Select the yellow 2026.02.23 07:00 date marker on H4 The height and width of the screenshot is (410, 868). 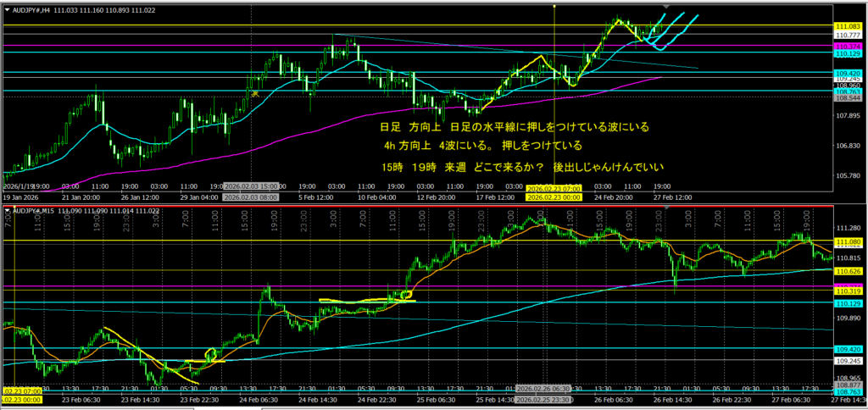pyautogui.click(x=554, y=188)
